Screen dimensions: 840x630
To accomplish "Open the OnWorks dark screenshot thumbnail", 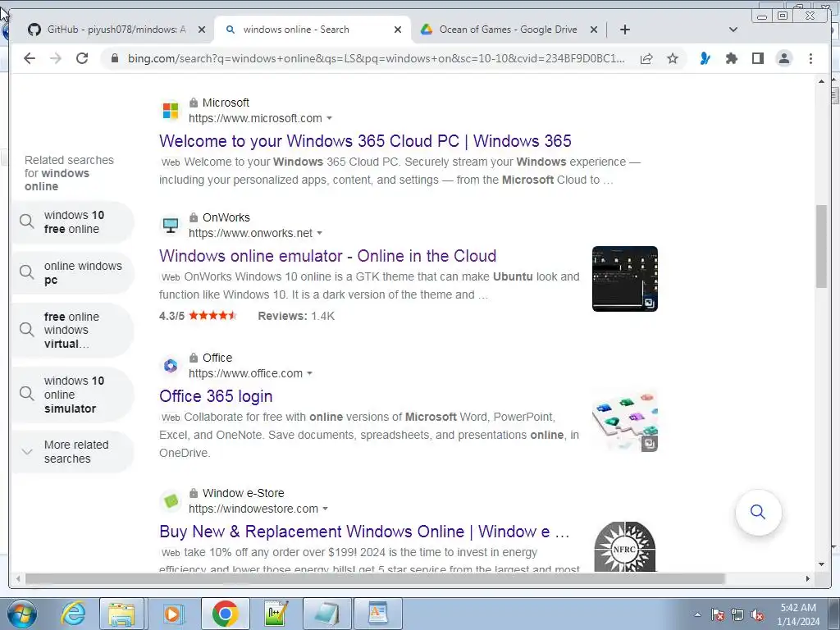I will pyautogui.click(x=624, y=279).
